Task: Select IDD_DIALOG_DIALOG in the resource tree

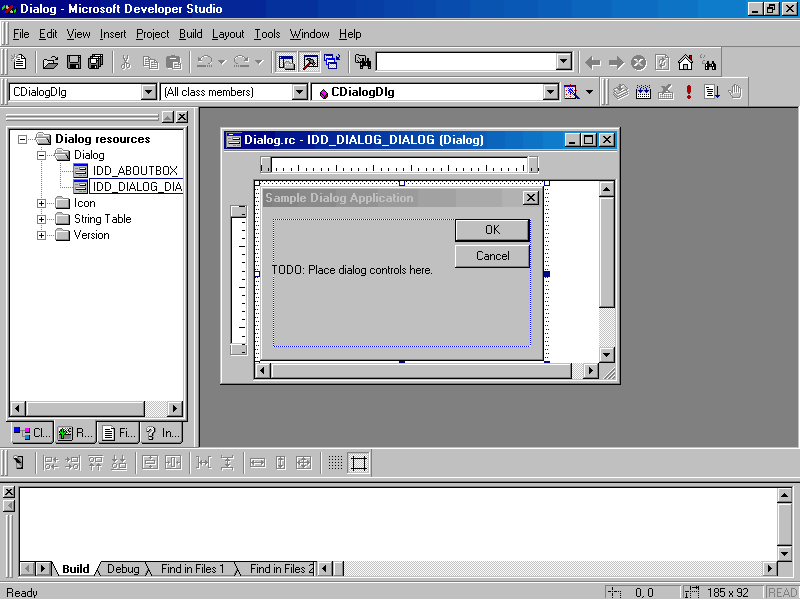Action: pyautogui.click(x=136, y=187)
